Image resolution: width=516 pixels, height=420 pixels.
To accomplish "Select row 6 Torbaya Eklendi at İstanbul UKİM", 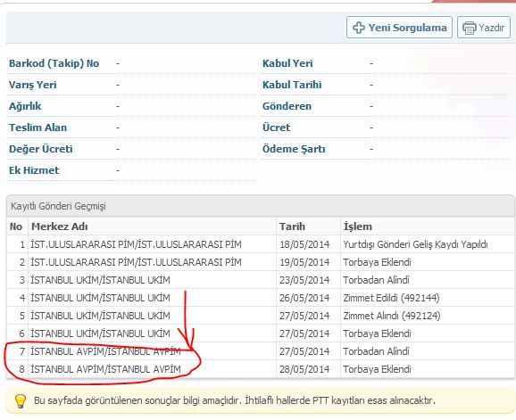I will [261, 334].
